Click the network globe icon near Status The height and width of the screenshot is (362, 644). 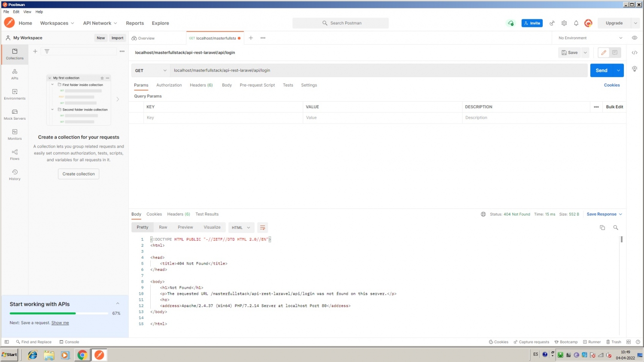click(x=483, y=214)
